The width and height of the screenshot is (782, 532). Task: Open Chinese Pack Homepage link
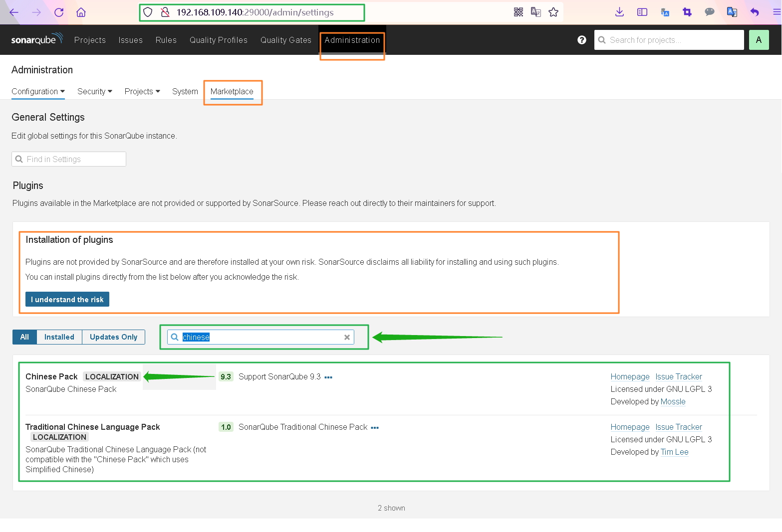pyautogui.click(x=630, y=376)
